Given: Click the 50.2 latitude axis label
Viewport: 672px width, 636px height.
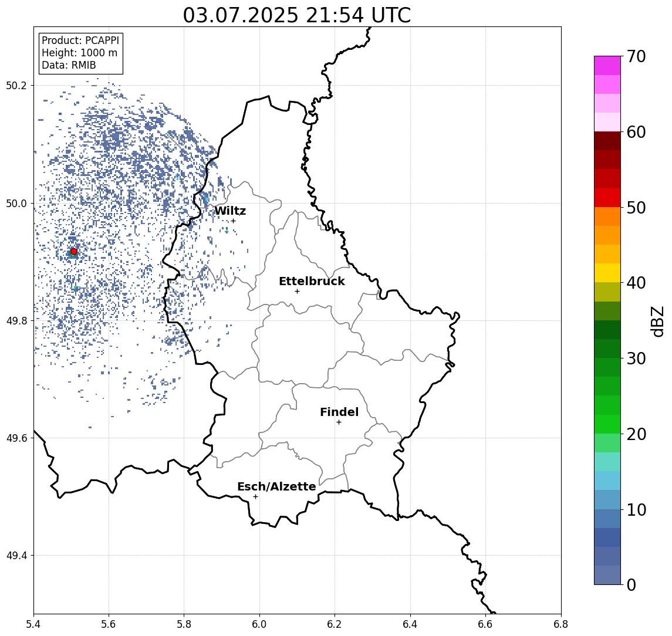Looking at the screenshot, I should [16, 85].
